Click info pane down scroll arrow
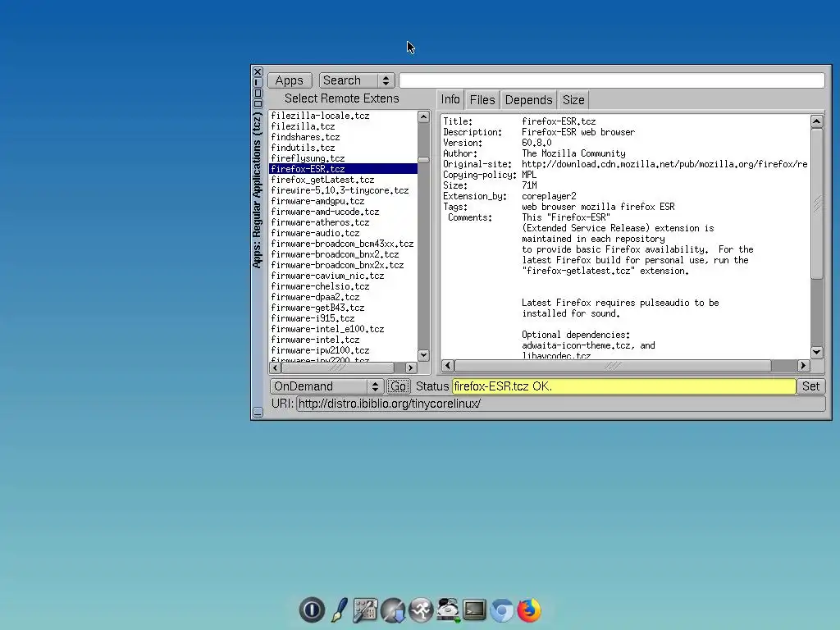 [816, 352]
